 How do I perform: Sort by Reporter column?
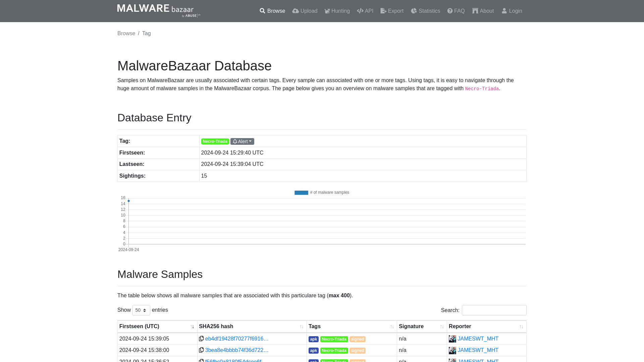click(487, 326)
